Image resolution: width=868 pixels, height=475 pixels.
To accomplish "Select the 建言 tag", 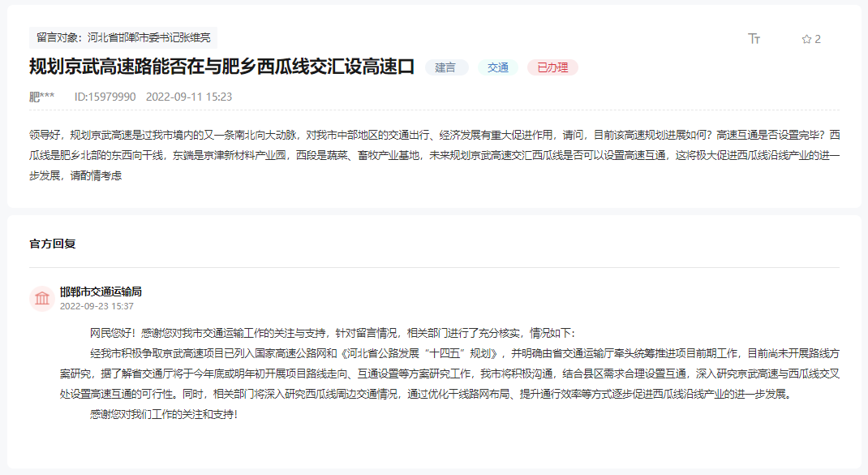I will [446, 67].
